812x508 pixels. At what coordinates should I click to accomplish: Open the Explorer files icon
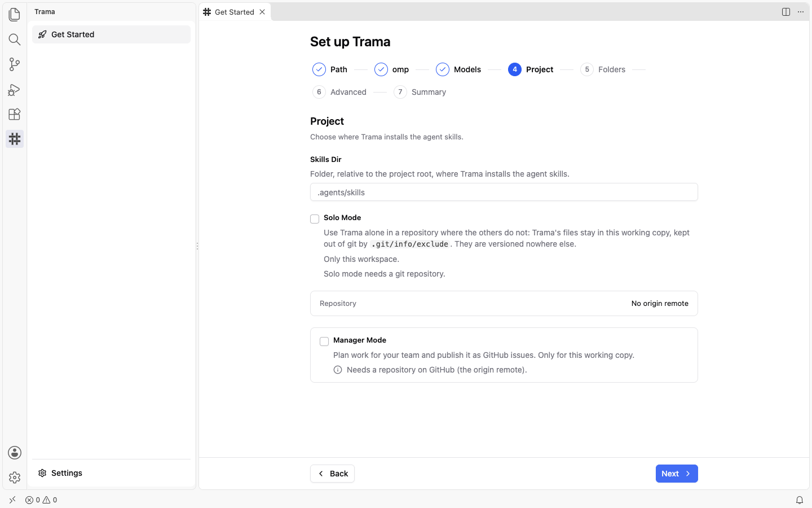[x=15, y=14]
